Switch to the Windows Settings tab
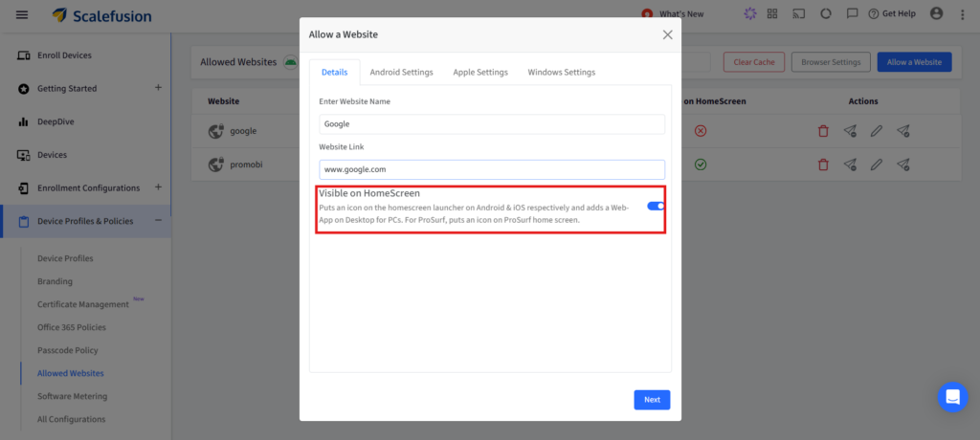The height and width of the screenshot is (440, 980). [x=561, y=73]
